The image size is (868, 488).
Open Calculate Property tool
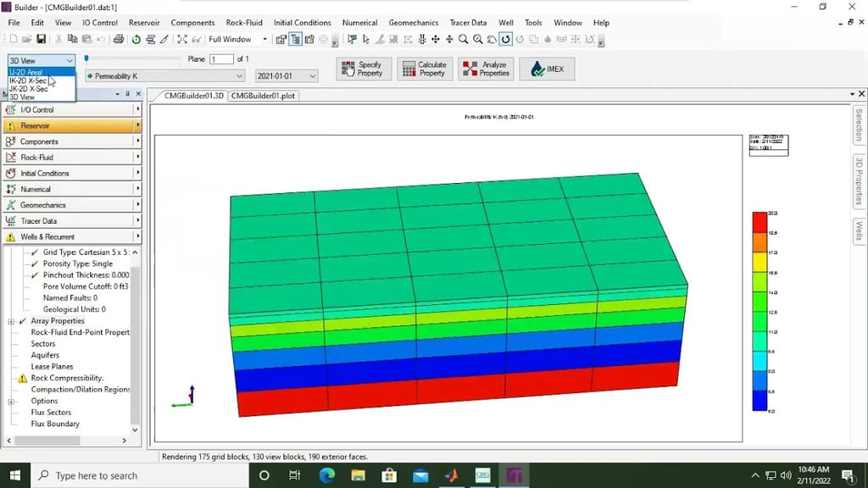tap(425, 69)
